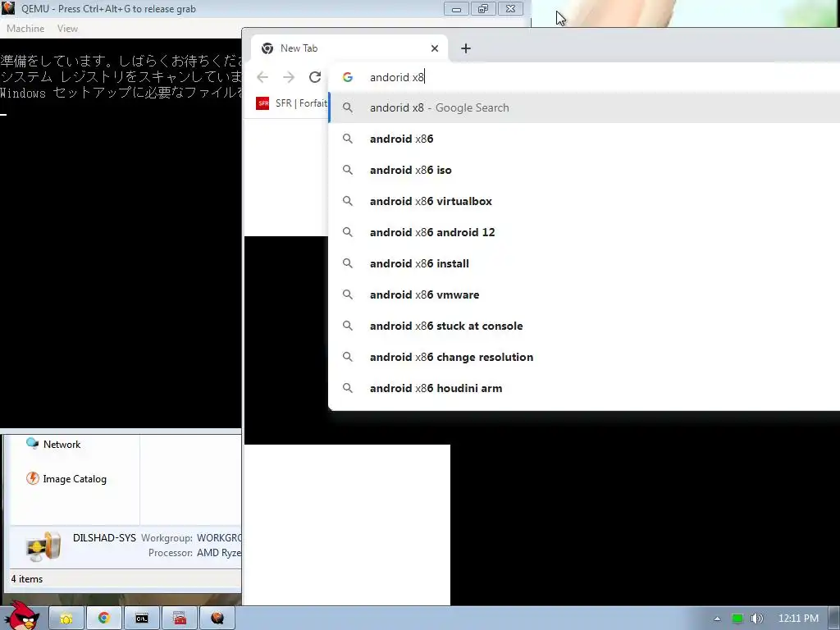
Task: Open the Angry Birds start button
Action: [21, 616]
